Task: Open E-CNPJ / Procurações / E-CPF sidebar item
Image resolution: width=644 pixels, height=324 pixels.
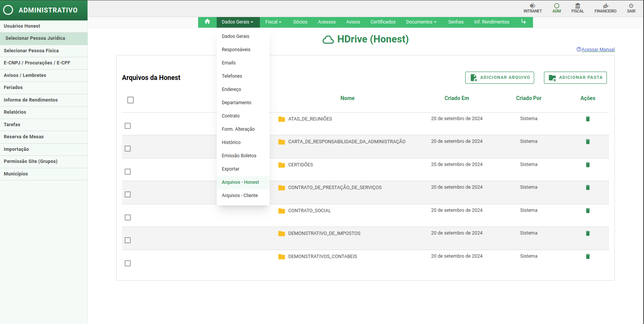Action: click(44, 63)
